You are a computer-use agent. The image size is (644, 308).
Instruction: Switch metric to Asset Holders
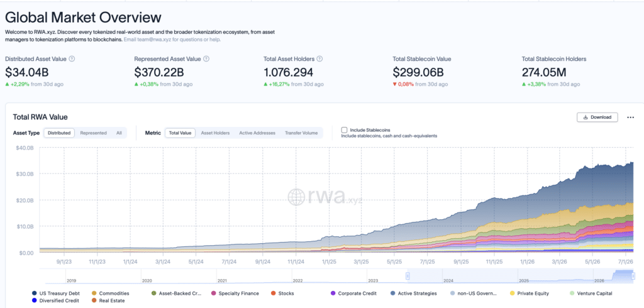(x=215, y=133)
